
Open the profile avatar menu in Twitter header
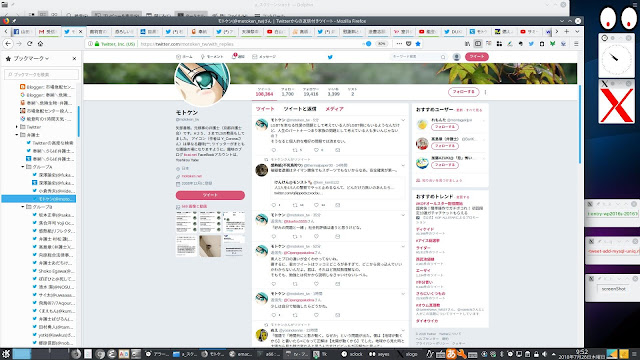[456, 57]
